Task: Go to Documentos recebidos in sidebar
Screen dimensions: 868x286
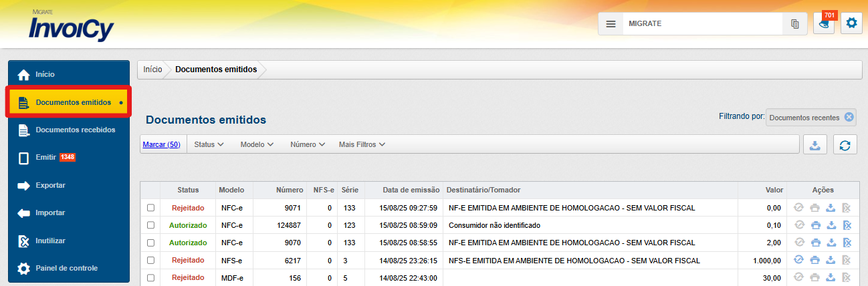Action: tap(75, 130)
